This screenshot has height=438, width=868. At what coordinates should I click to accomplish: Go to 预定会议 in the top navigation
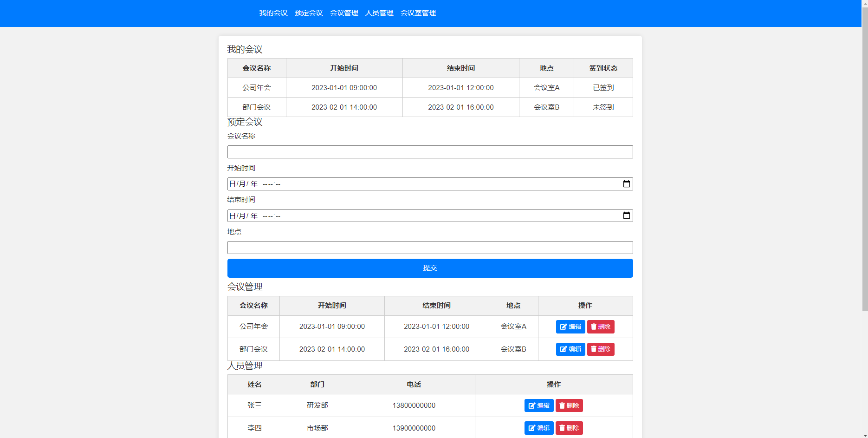309,13
